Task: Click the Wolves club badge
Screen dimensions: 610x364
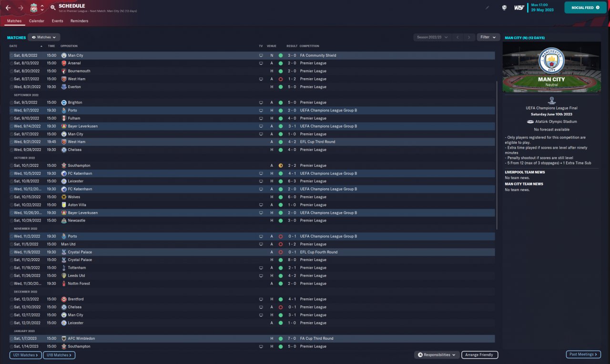Action: [64, 197]
